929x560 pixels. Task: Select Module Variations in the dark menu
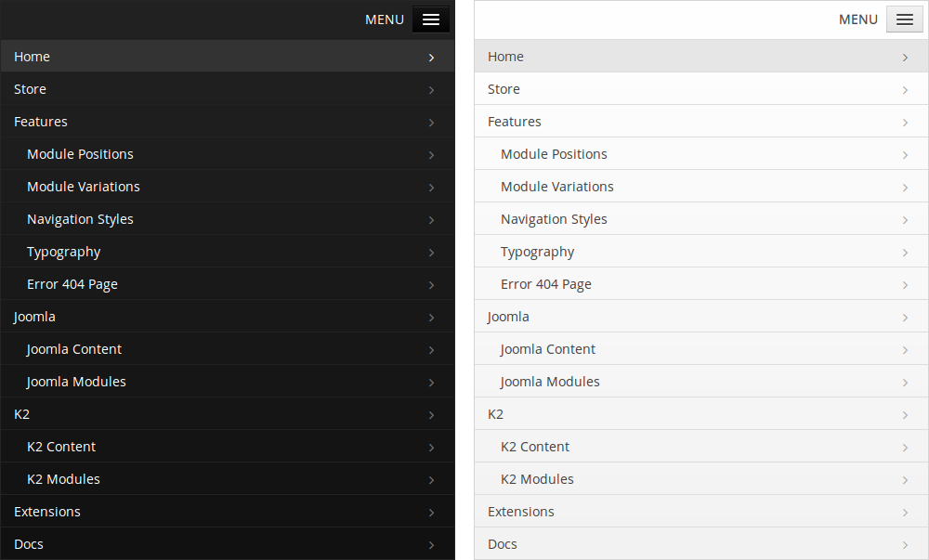pyautogui.click(x=83, y=187)
